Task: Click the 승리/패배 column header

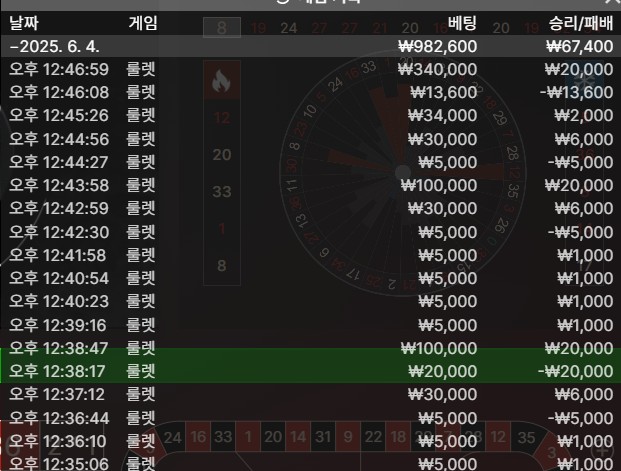Action: point(580,22)
